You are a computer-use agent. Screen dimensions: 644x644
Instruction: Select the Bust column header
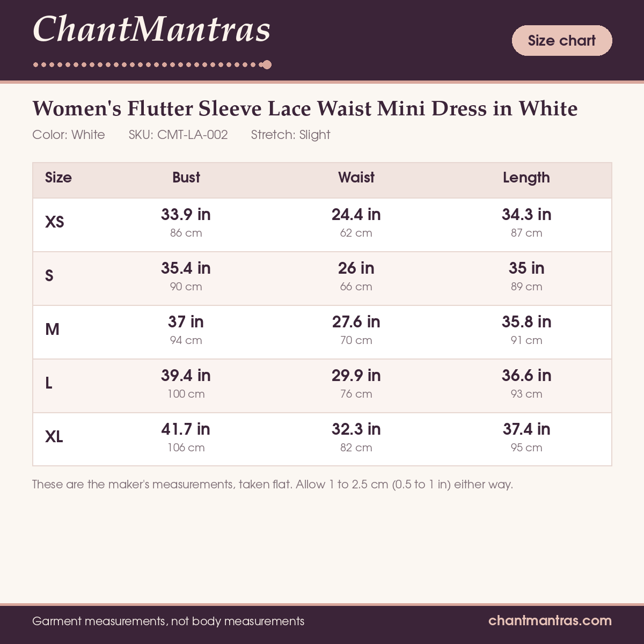pyautogui.click(x=186, y=178)
